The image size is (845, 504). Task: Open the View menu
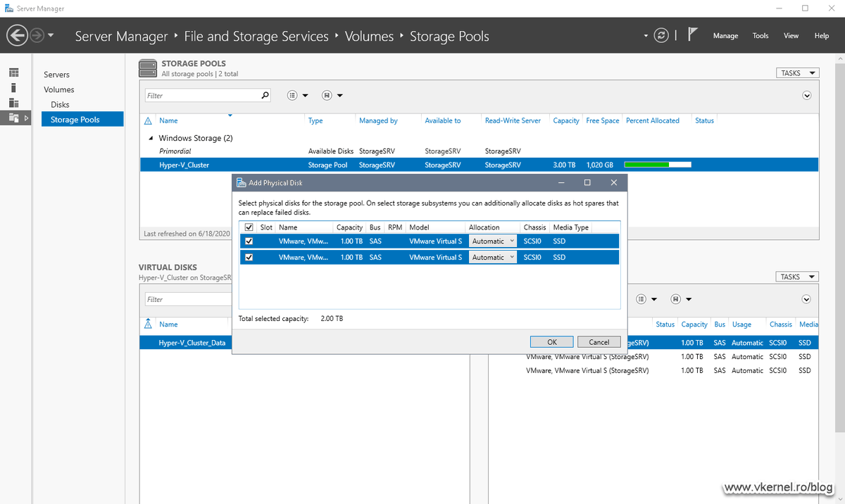[x=791, y=36]
